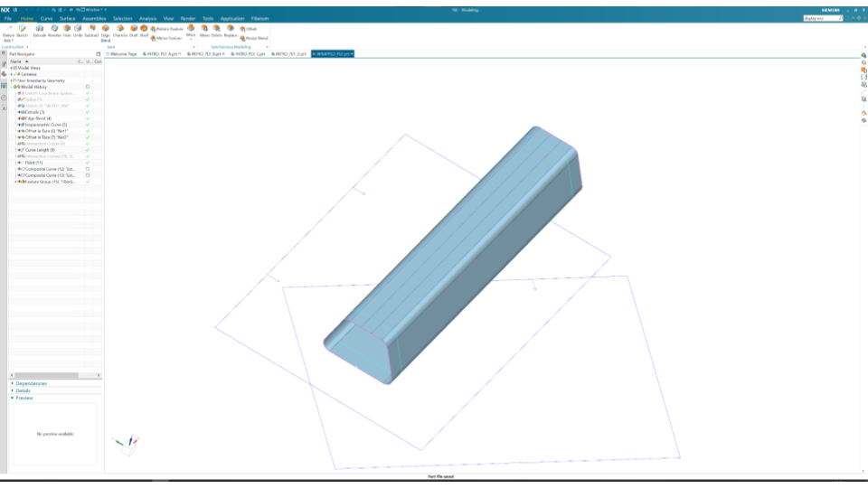Open the File menu
The height and width of the screenshot is (488, 868).
click(x=8, y=18)
